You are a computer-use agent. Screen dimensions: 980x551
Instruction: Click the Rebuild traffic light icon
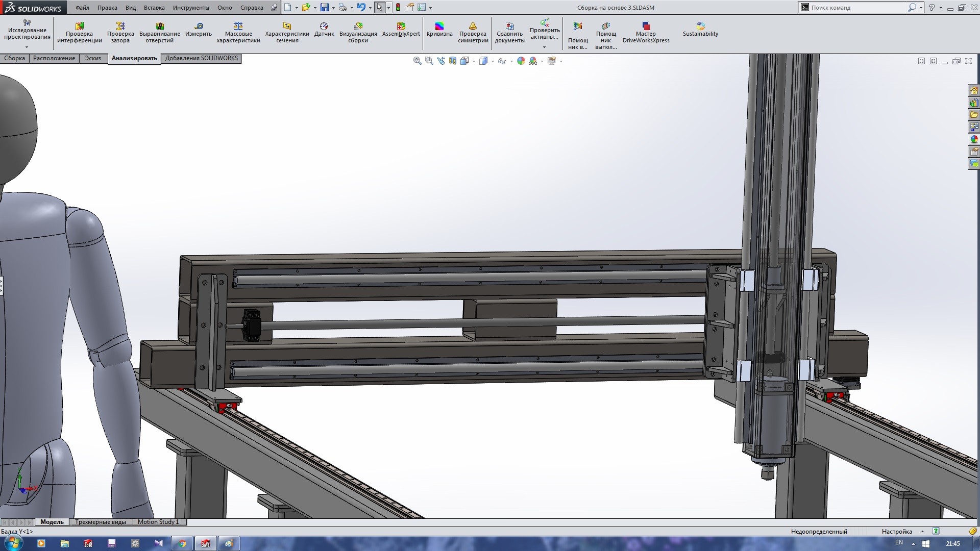(x=398, y=8)
